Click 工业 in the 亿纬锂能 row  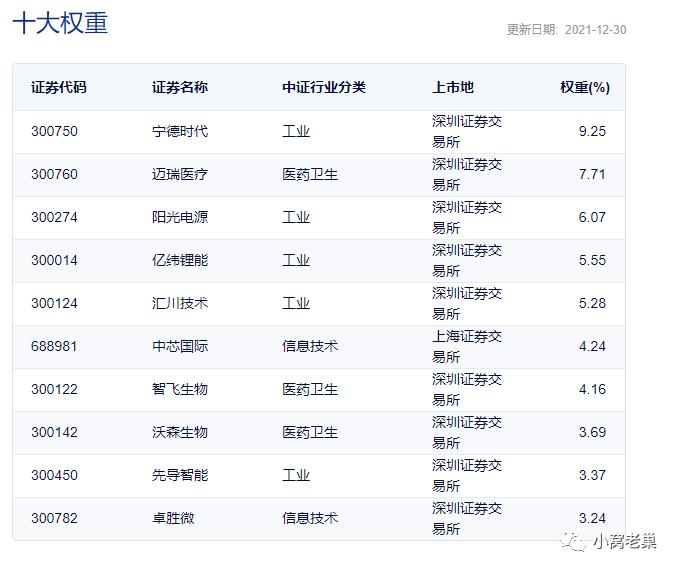click(x=296, y=260)
